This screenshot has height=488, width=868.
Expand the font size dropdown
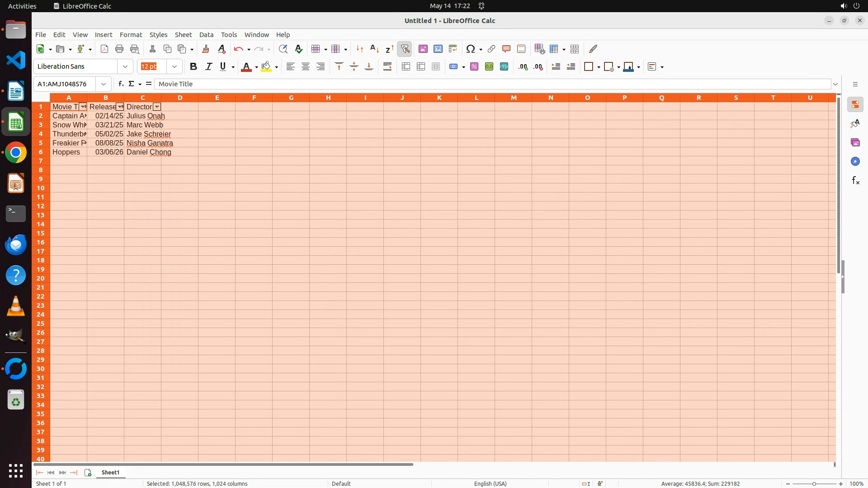click(174, 66)
